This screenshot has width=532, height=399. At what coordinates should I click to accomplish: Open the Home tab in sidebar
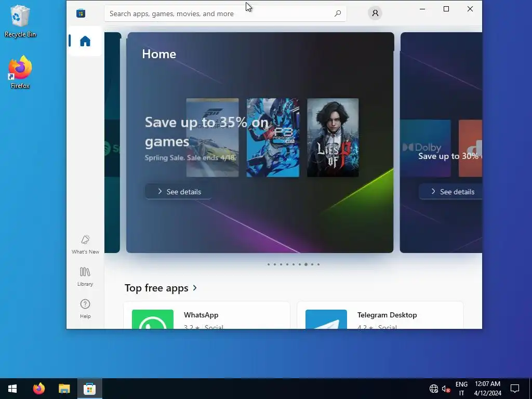tap(85, 41)
